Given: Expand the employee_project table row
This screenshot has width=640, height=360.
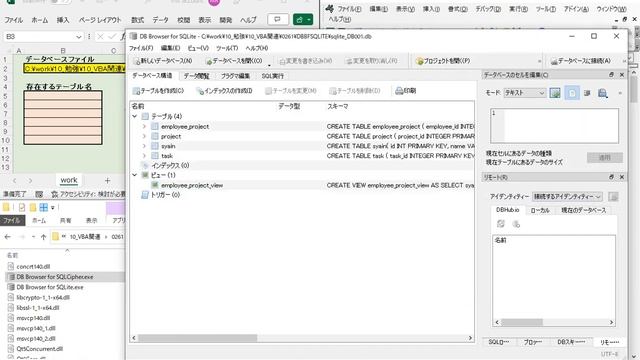Looking at the screenshot, I should click(144, 127).
